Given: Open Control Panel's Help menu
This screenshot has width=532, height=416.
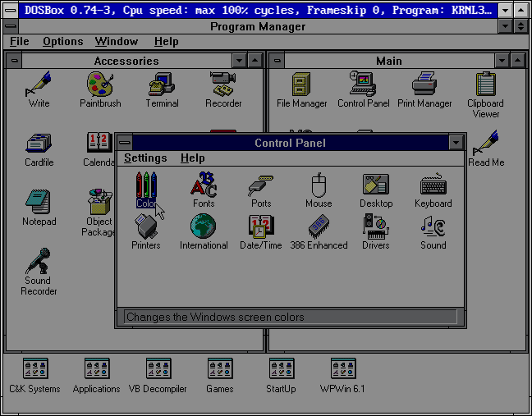Looking at the screenshot, I should coord(192,158).
